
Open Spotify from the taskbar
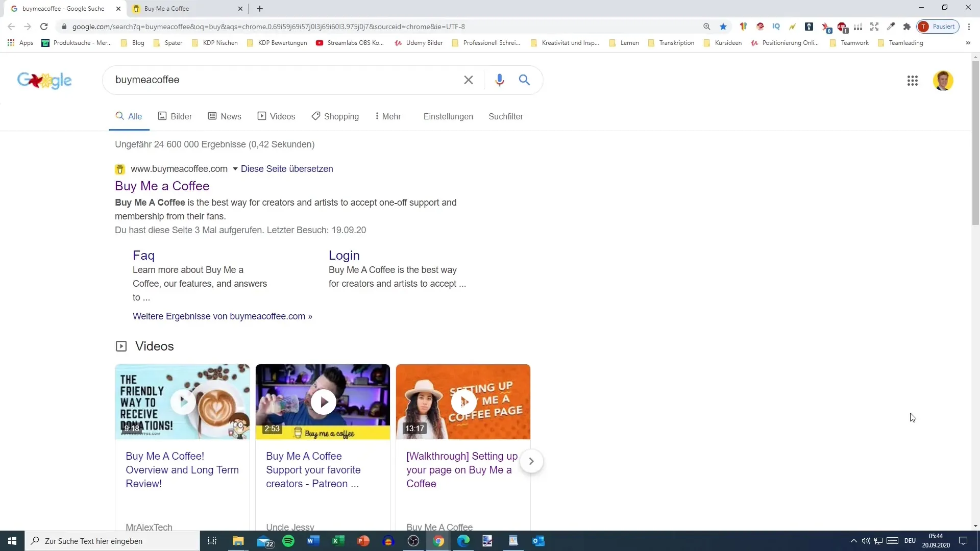(x=288, y=541)
